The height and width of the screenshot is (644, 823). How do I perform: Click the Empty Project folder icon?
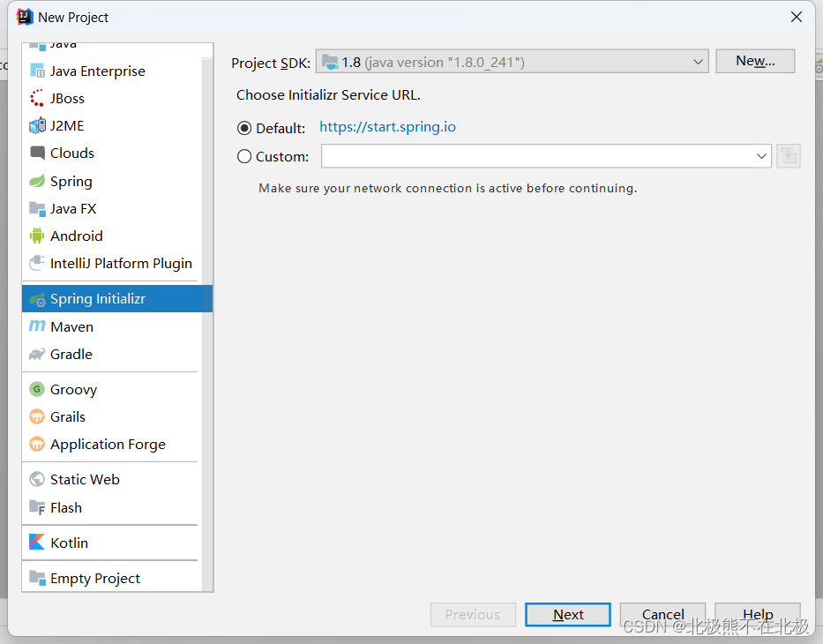[37, 578]
